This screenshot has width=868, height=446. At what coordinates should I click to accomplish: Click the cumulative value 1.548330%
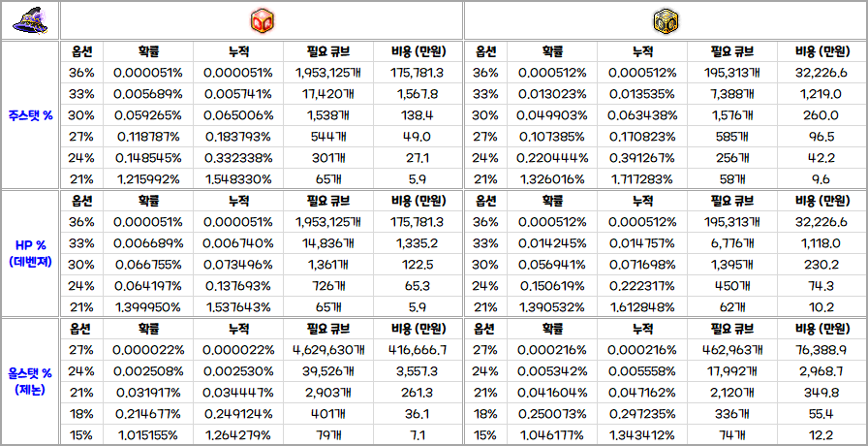point(238,179)
